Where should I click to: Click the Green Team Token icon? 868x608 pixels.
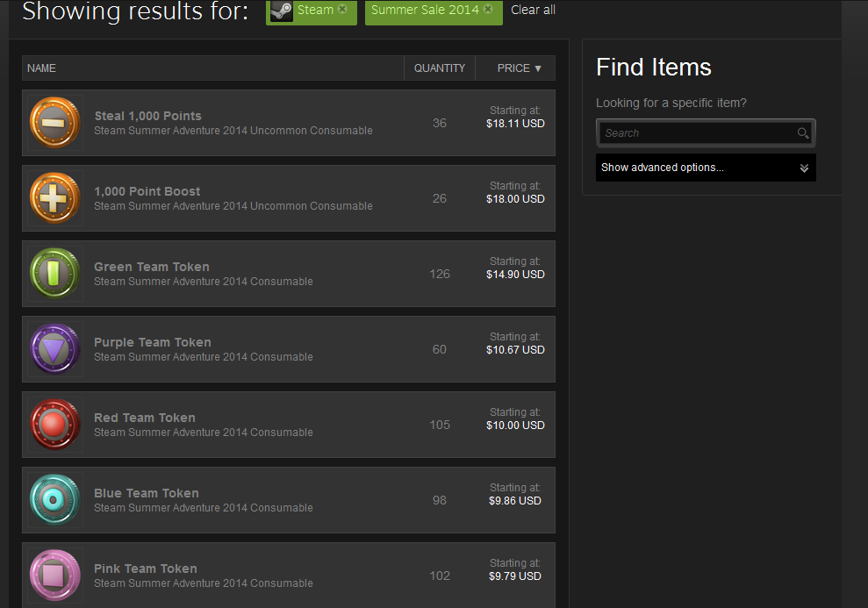[54, 274]
